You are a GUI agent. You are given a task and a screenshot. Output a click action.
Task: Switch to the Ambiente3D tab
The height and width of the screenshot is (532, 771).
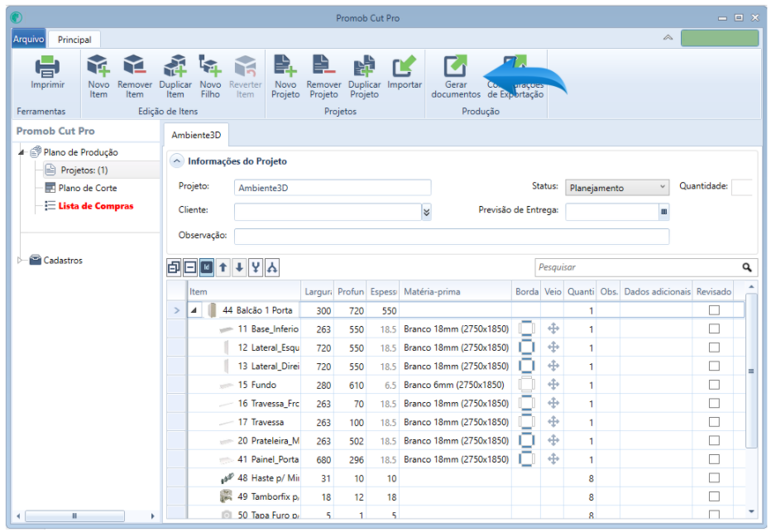point(196,135)
